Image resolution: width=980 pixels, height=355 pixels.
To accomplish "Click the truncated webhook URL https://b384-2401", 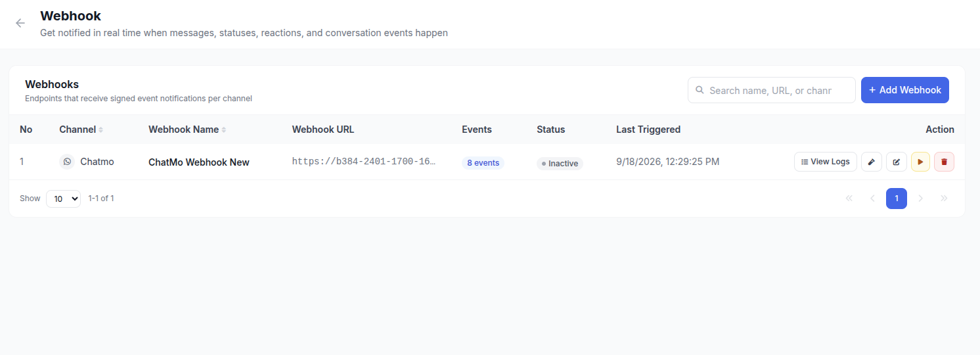I will click(364, 162).
